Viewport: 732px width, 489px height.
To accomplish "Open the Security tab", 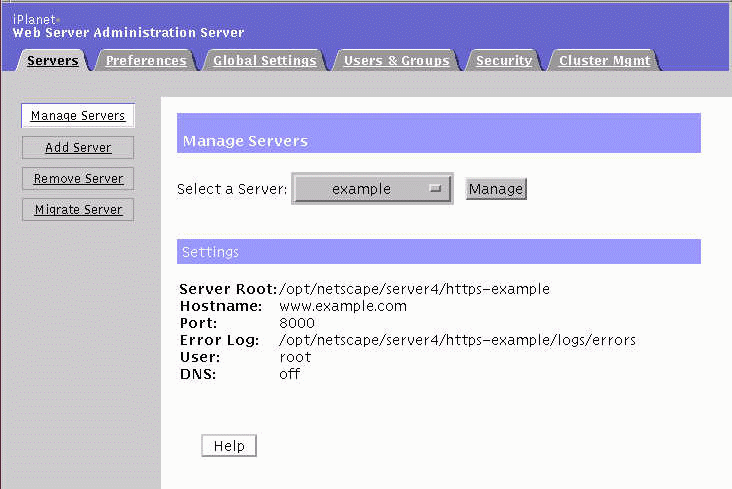I will 504,61.
